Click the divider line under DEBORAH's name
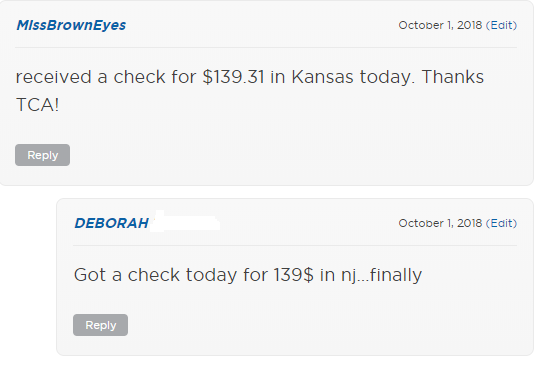This screenshot has height=367, width=537. (x=295, y=245)
